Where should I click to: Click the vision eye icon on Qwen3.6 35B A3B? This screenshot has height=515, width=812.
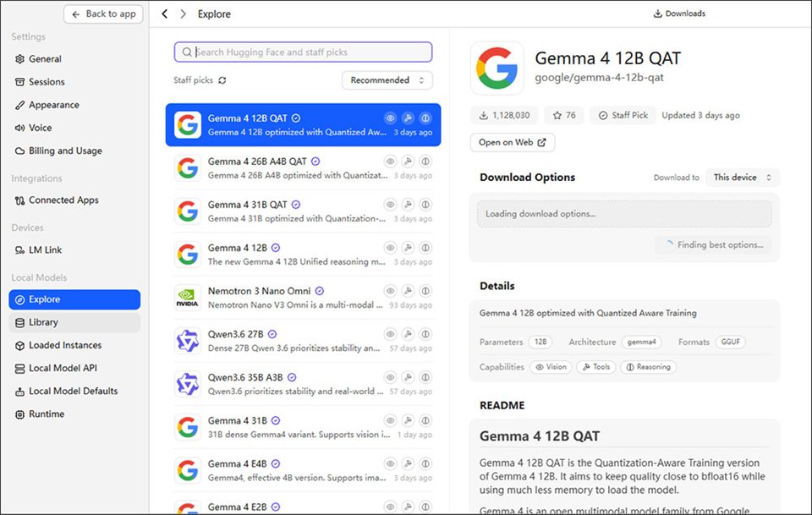pos(391,377)
